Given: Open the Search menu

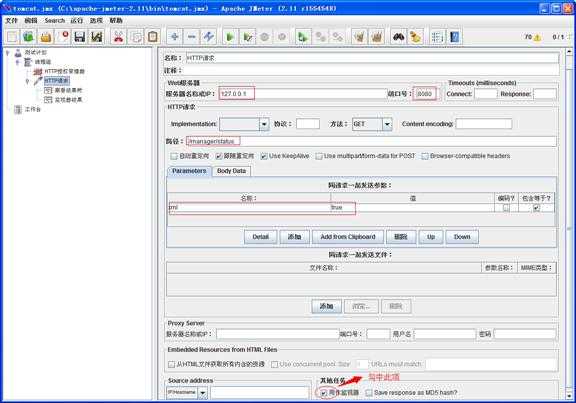Looking at the screenshot, I should pyautogui.click(x=55, y=21).
